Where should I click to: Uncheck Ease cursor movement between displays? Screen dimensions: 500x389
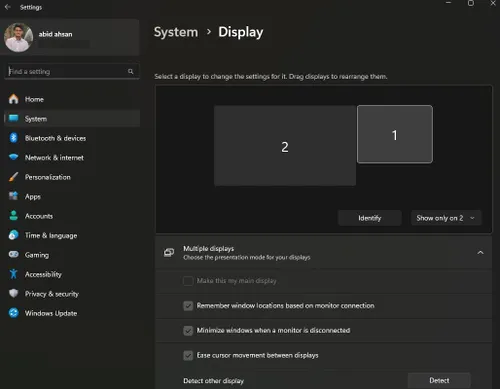click(188, 355)
